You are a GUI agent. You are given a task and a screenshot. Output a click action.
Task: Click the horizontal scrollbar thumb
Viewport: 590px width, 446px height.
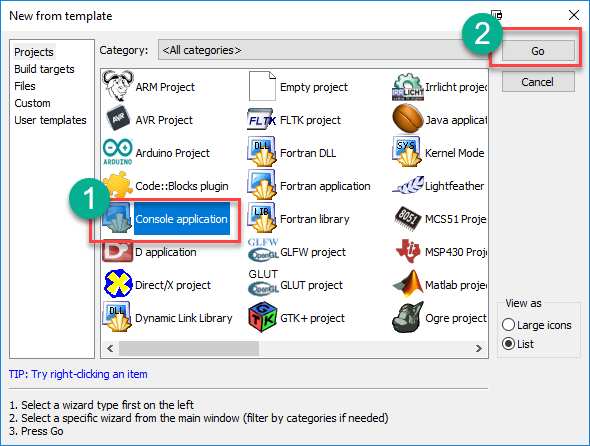(x=189, y=349)
